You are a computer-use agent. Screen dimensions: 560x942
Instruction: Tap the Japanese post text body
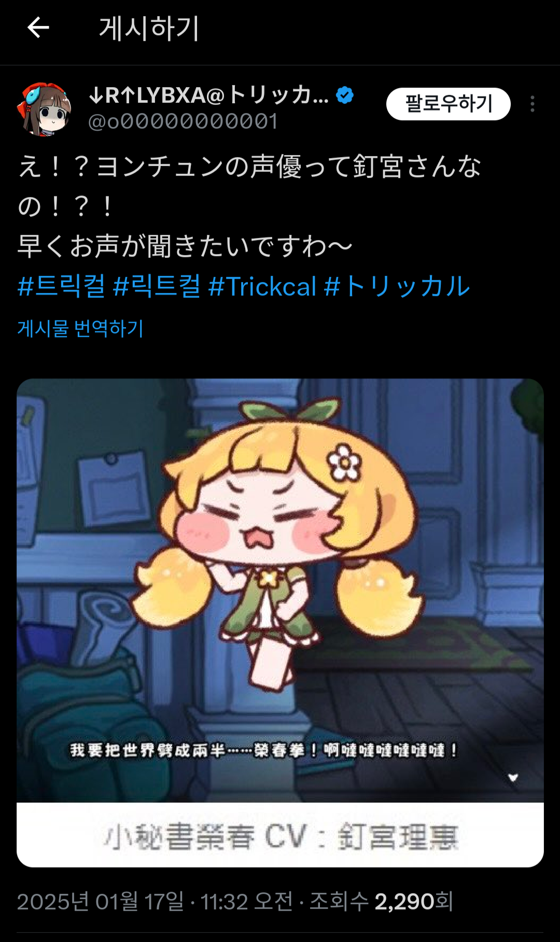(x=250, y=206)
